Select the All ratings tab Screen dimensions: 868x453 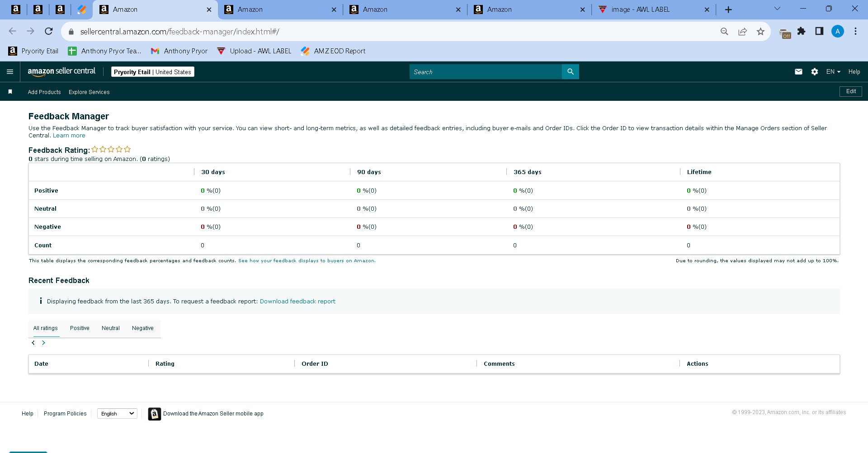[x=46, y=328]
